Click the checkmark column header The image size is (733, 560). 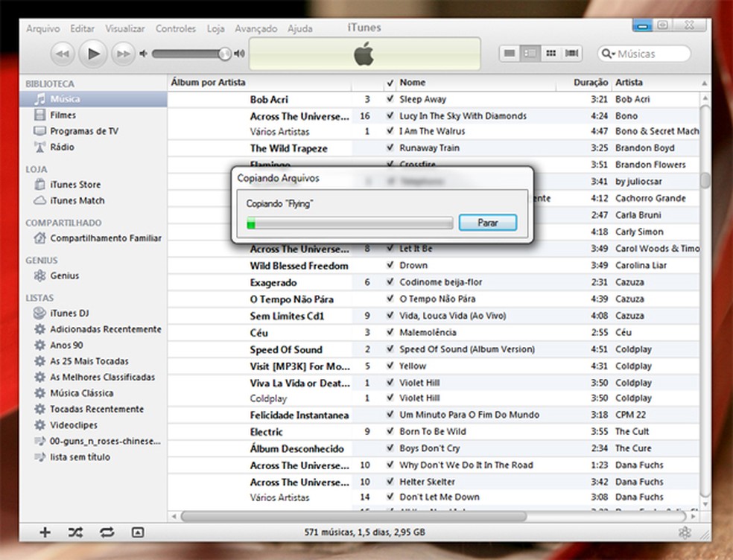pyautogui.click(x=390, y=83)
